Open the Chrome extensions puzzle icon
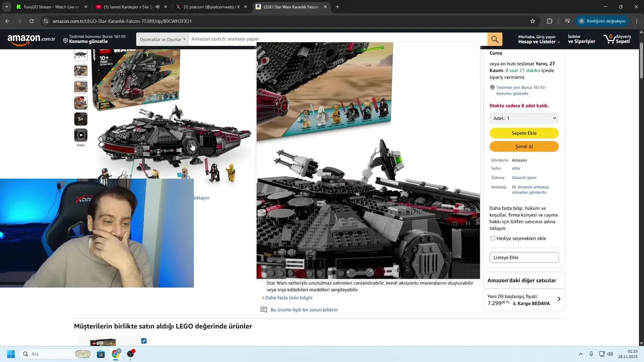The height and width of the screenshot is (362, 644). [x=549, y=21]
